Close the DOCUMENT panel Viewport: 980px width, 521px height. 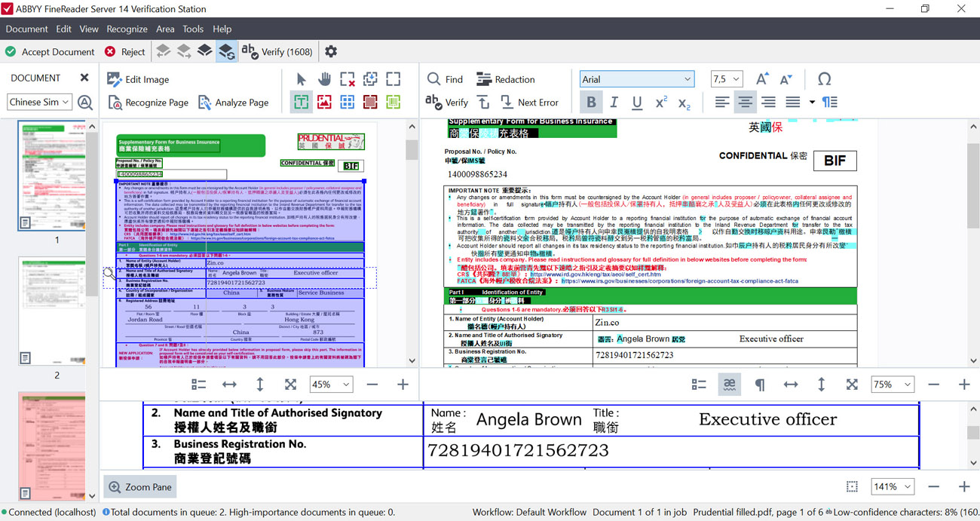click(x=84, y=78)
